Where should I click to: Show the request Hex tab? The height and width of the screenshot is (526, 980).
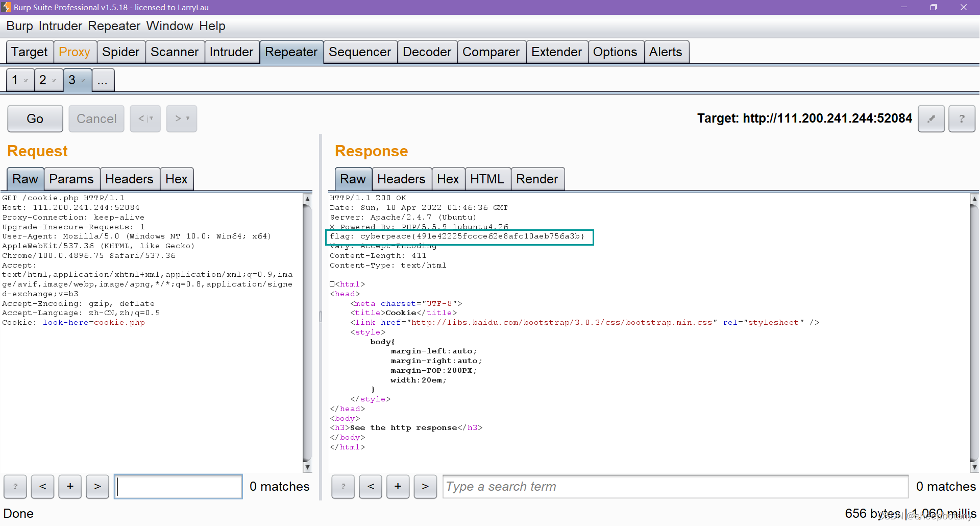click(177, 179)
